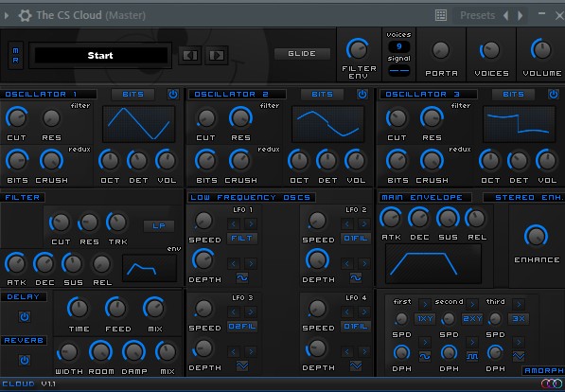This screenshot has height=392, width=565.
Task: Click Oscillator 2 sine waveform display
Action: click(327, 124)
